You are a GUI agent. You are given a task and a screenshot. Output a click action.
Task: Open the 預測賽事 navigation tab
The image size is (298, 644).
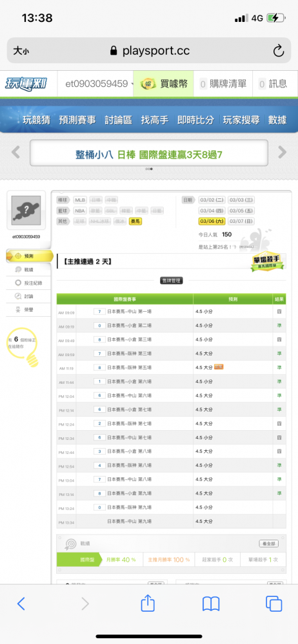[77, 120]
